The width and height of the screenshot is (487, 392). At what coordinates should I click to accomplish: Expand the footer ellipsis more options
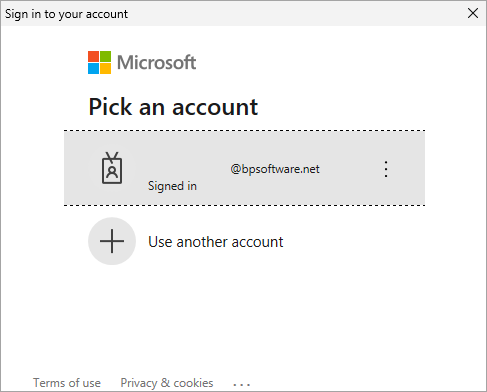click(241, 385)
